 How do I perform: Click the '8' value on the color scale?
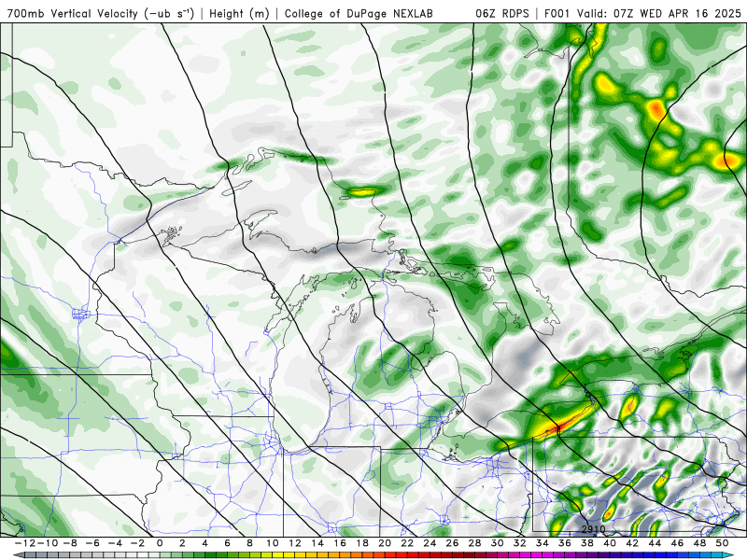tap(249, 543)
